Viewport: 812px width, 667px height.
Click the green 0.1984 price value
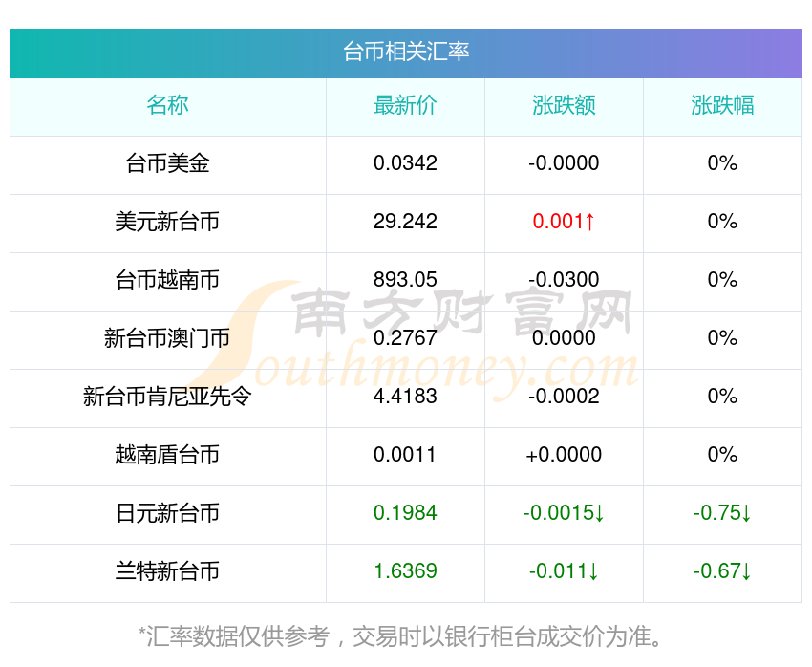pyautogui.click(x=405, y=513)
